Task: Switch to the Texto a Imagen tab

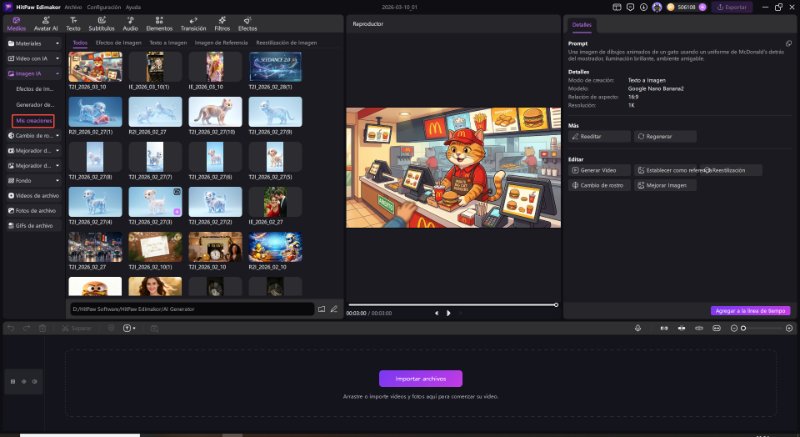Action: click(167, 43)
